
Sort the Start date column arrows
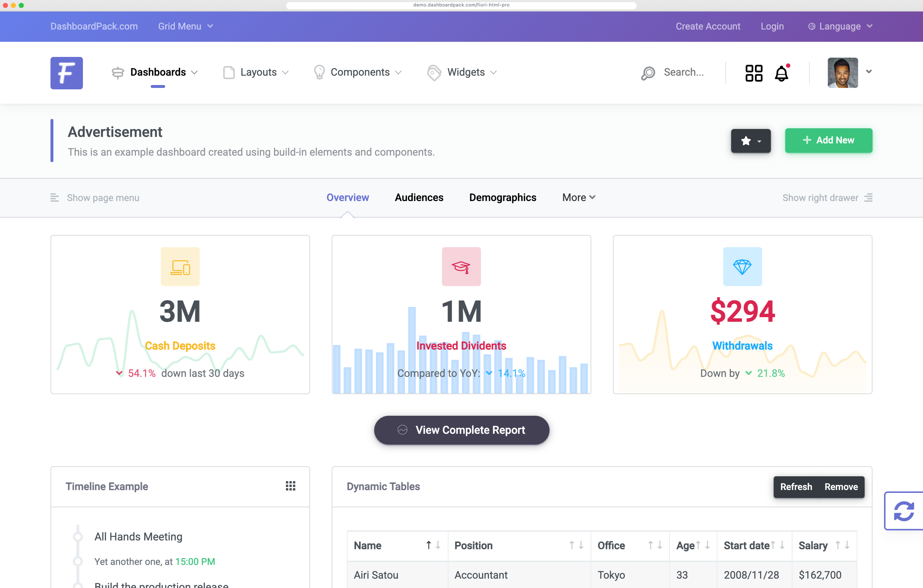[x=777, y=545]
